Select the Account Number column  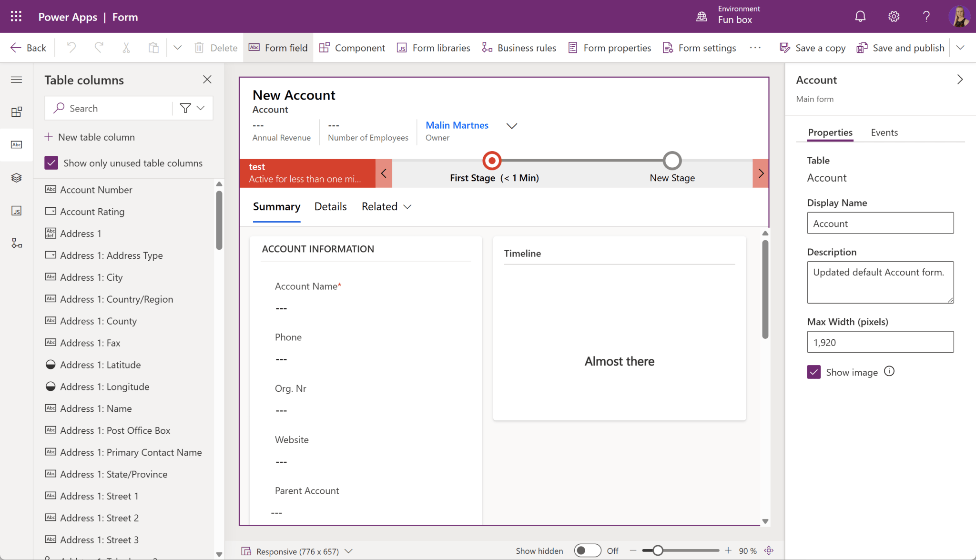(x=89, y=190)
